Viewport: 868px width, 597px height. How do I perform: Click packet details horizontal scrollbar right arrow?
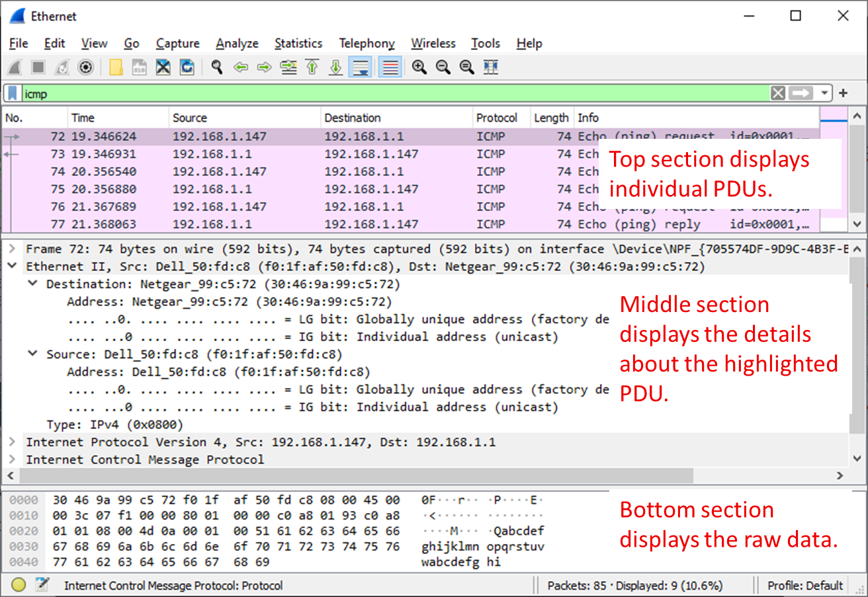coord(840,475)
